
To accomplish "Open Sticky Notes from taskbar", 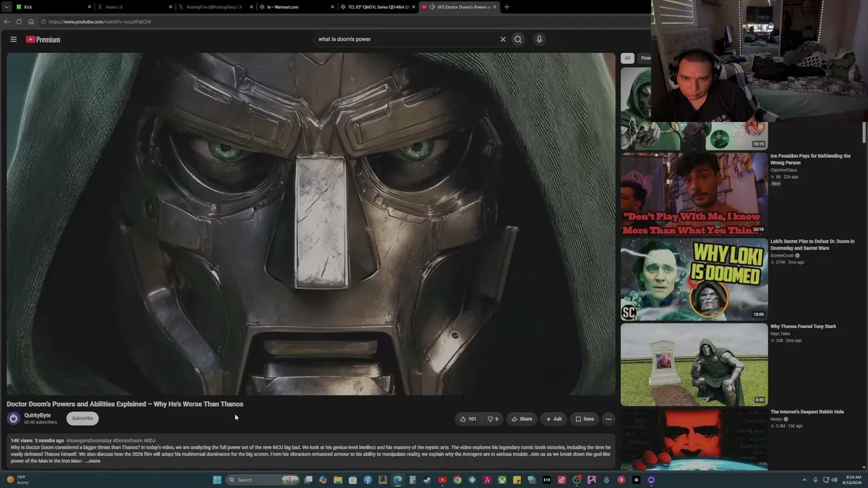I will 517,480.
